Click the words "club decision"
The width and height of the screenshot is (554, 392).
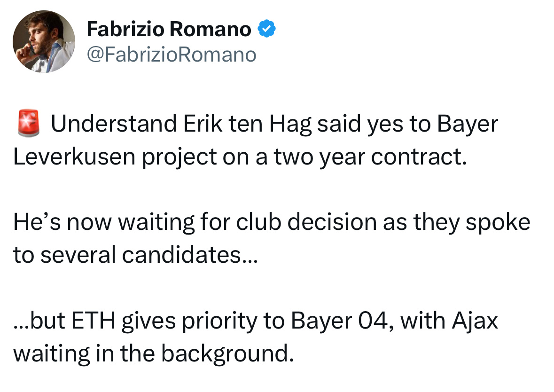(306, 223)
